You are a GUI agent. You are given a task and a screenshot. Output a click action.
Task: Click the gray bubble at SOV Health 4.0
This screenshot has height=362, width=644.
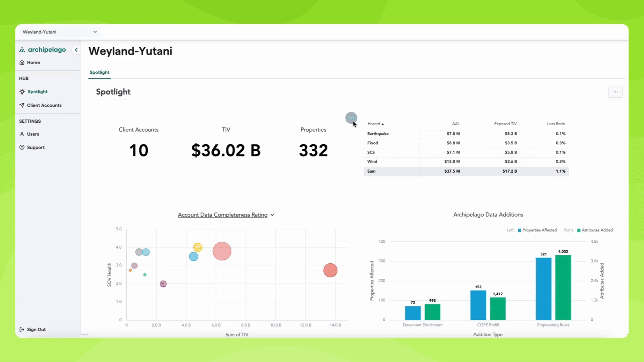pos(139,252)
